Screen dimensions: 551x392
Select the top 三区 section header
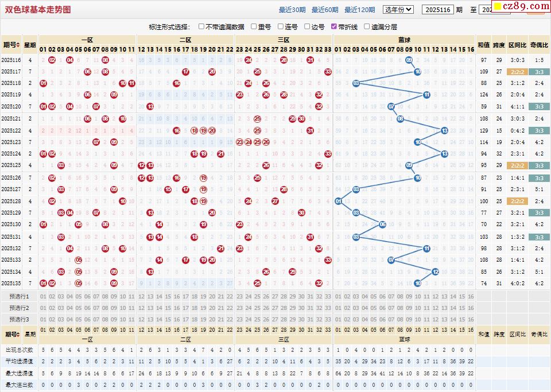[284, 40]
